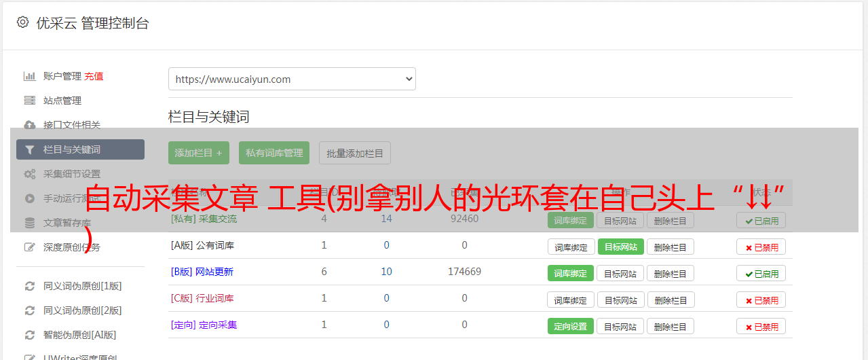Click 词库绑定 for the 网站更新 row

571,273
